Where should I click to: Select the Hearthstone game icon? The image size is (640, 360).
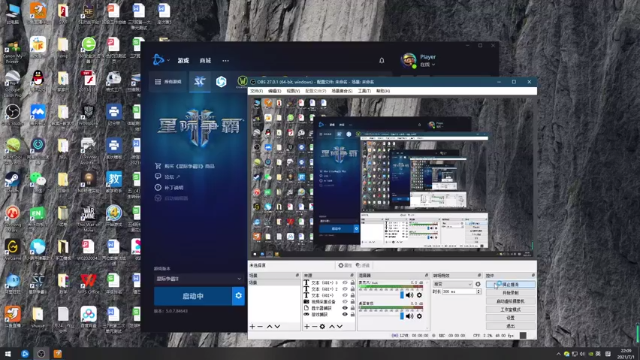[x=221, y=82]
